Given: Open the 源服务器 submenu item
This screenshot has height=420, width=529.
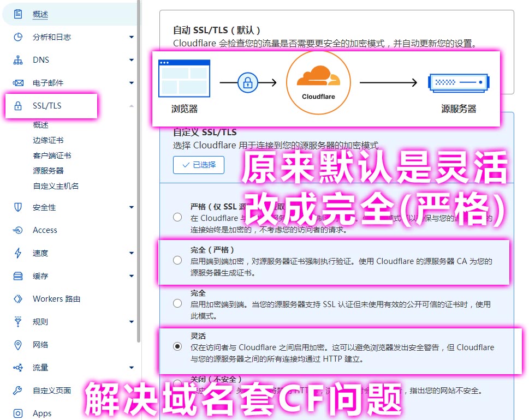Looking at the screenshot, I should coord(48,171).
